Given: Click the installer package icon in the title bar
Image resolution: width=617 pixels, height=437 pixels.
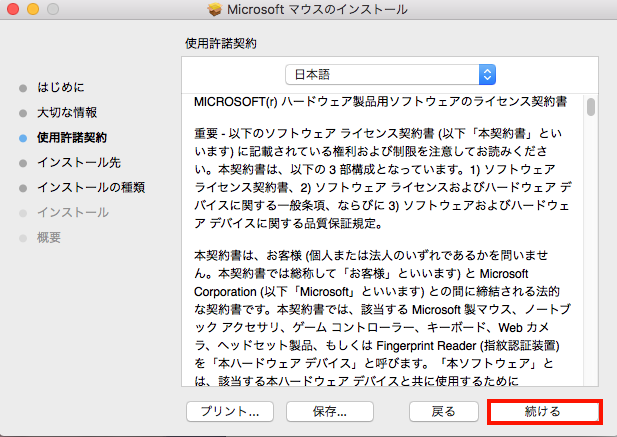Looking at the screenshot, I should pyautogui.click(x=215, y=9).
